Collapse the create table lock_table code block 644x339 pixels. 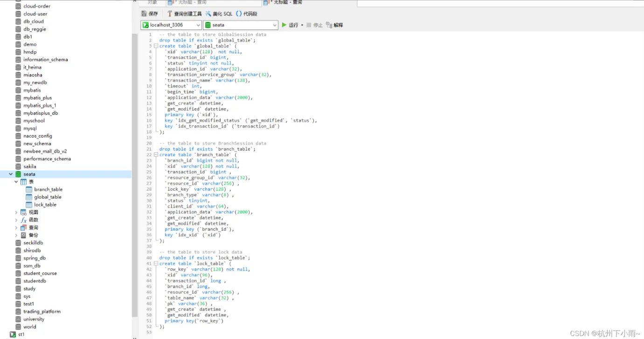pyautogui.click(x=156, y=264)
